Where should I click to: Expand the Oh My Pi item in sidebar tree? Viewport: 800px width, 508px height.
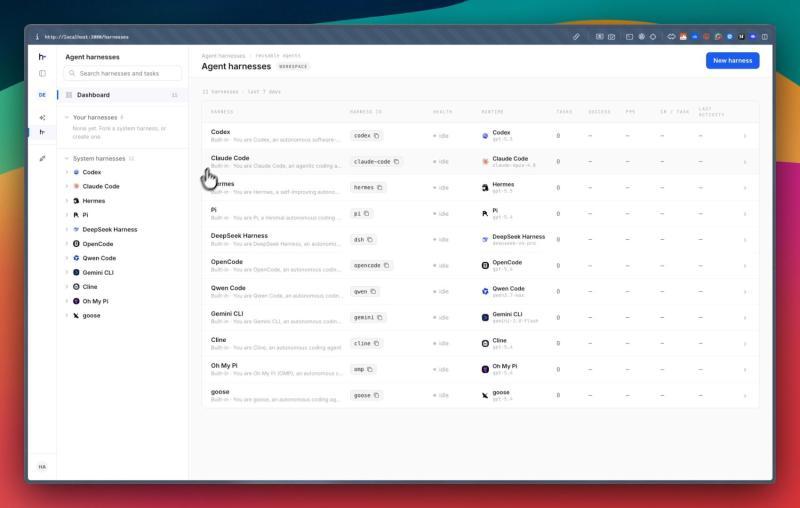tap(67, 301)
